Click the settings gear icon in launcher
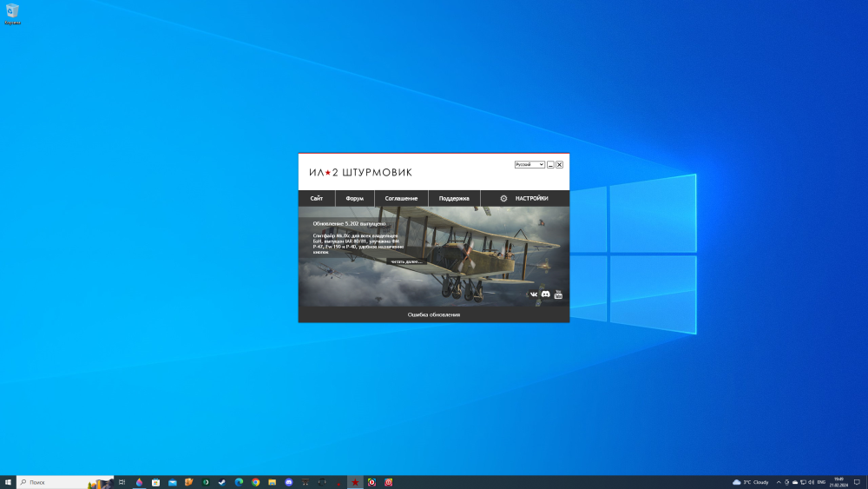Image resolution: width=868 pixels, height=489 pixels. [503, 198]
